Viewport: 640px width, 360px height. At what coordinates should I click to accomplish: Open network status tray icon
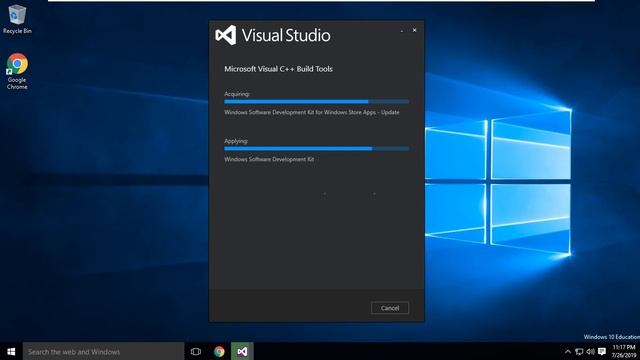[x=579, y=351]
